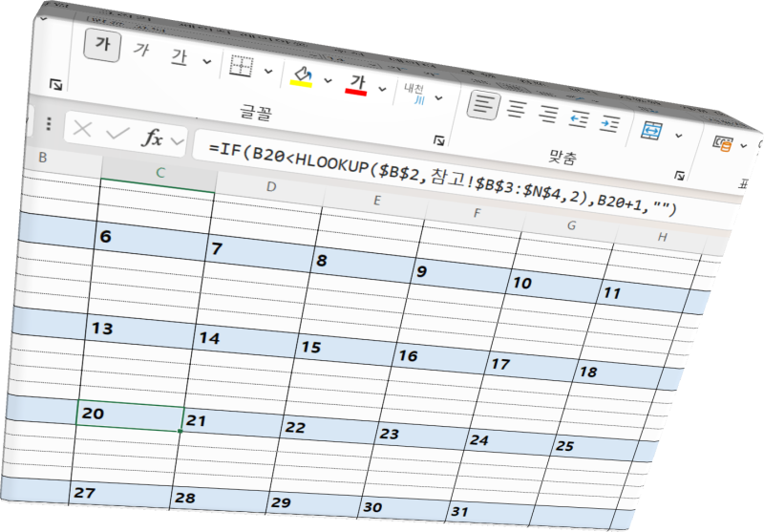Click the three-dot name box handle

point(49,124)
